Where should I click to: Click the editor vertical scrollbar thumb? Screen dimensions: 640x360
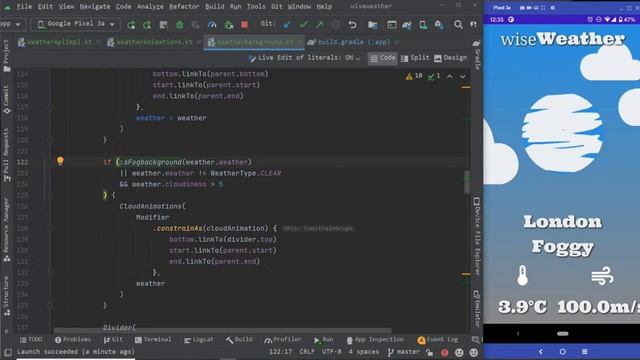467,182
